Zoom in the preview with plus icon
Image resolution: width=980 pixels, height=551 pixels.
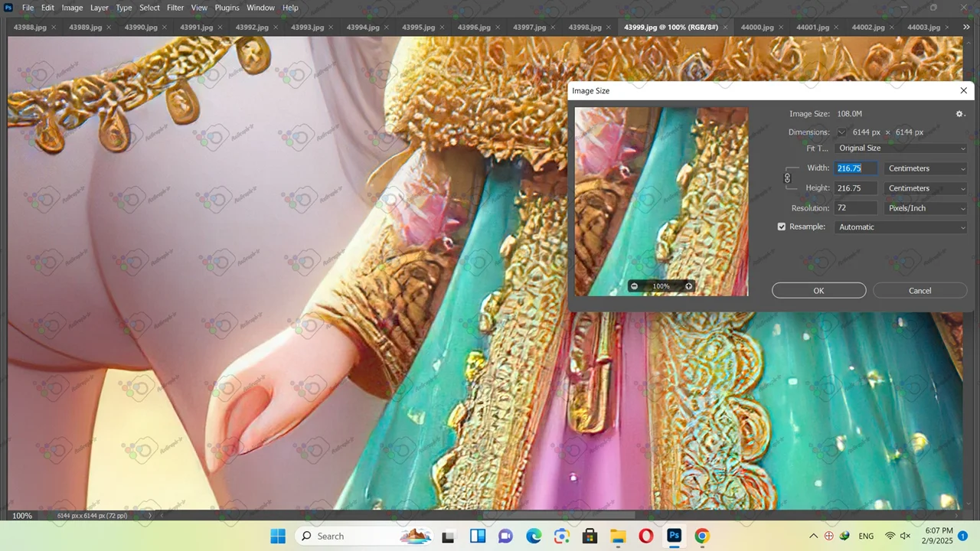coord(688,286)
